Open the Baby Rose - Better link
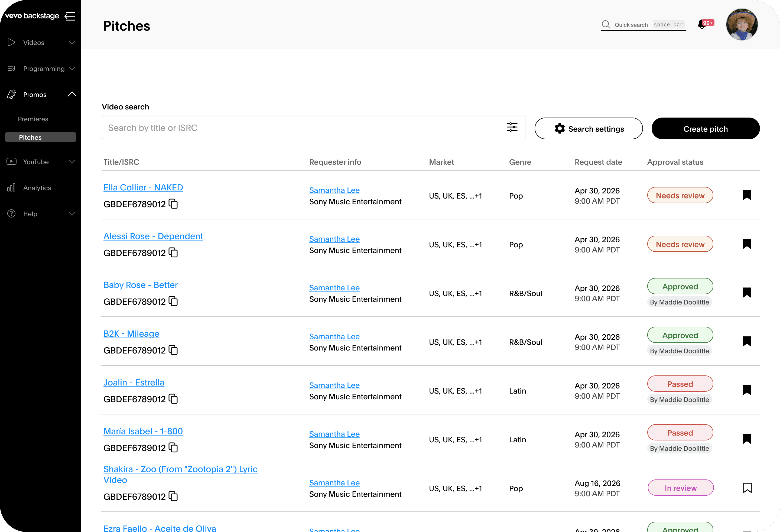The width and height of the screenshot is (780, 532). coord(140,285)
